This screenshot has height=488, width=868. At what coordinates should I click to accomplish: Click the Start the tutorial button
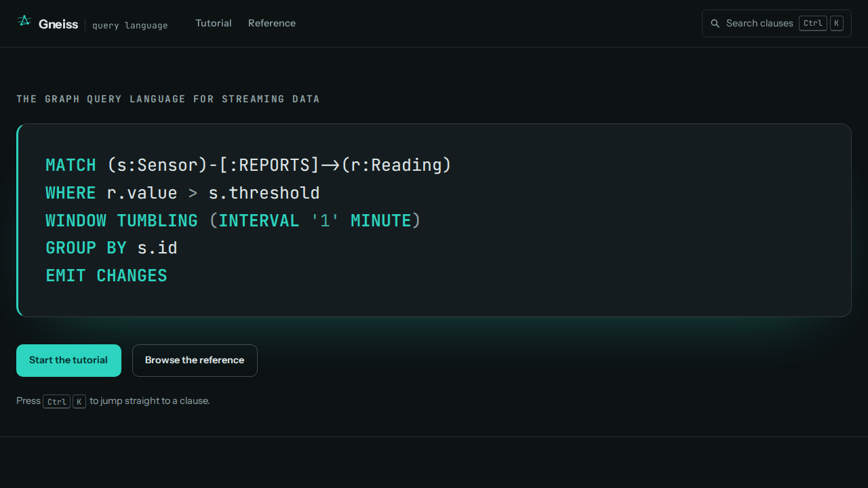point(68,361)
